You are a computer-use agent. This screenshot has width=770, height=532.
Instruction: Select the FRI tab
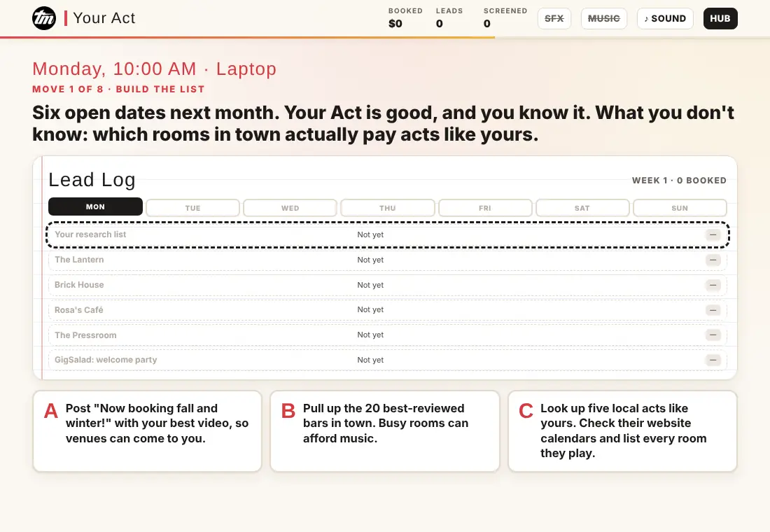pos(484,208)
